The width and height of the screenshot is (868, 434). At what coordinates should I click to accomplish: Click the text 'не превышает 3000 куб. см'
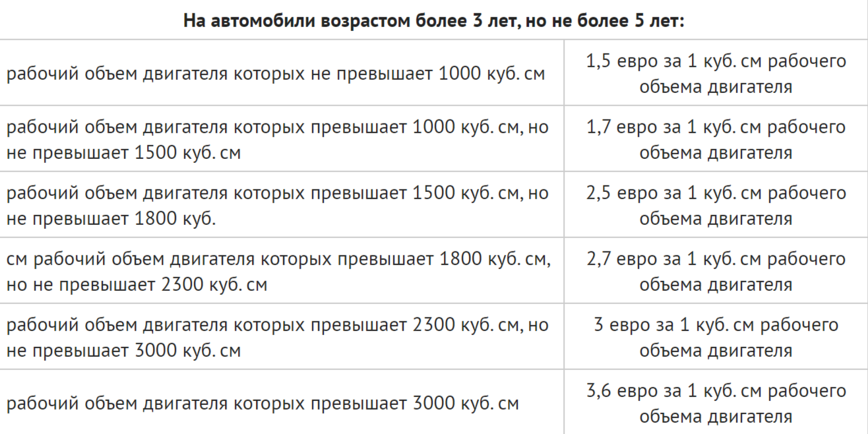[123, 351]
